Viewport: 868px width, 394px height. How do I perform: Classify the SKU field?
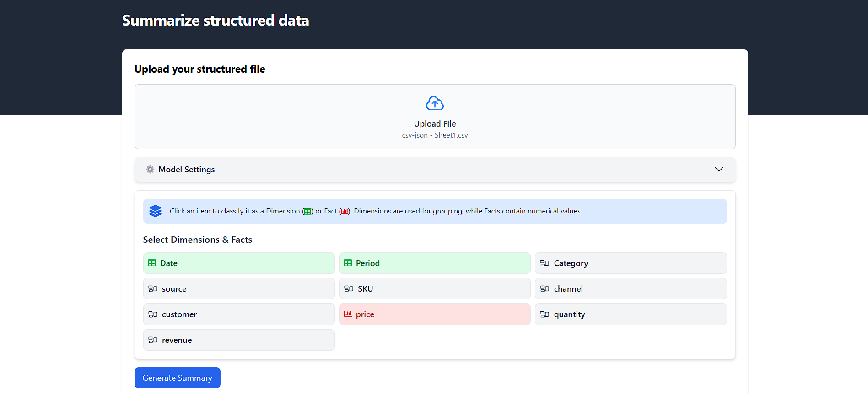coord(435,289)
